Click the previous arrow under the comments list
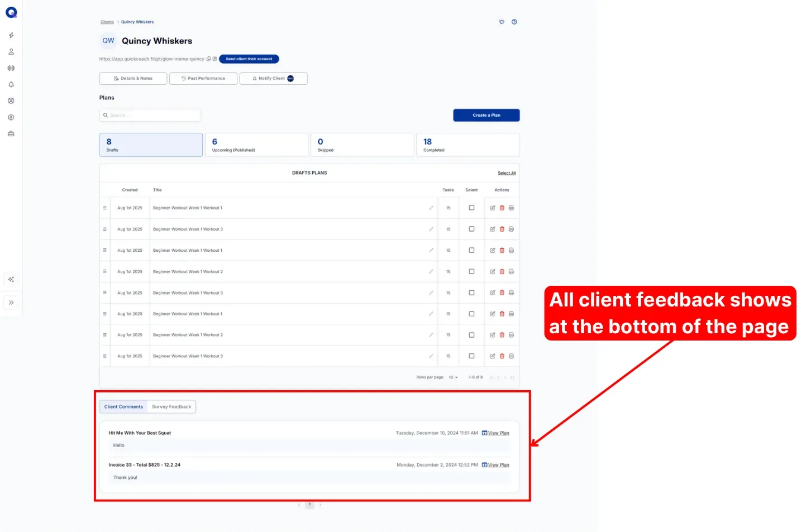Image resolution: width=806 pixels, height=532 pixels. (x=299, y=505)
